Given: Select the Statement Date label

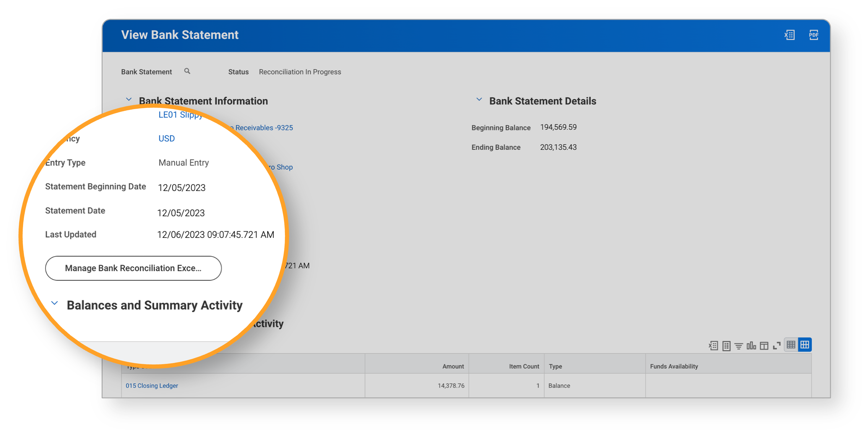Looking at the screenshot, I should [x=75, y=210].
